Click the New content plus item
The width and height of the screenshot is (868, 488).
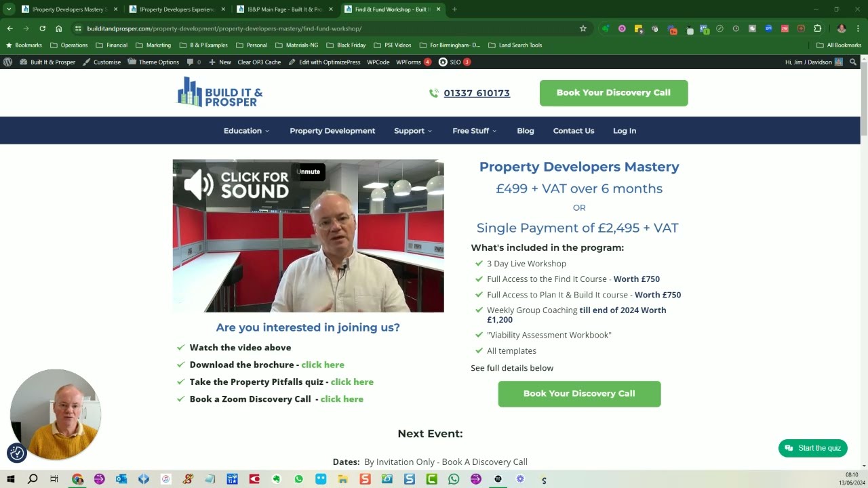click(220, 62)
